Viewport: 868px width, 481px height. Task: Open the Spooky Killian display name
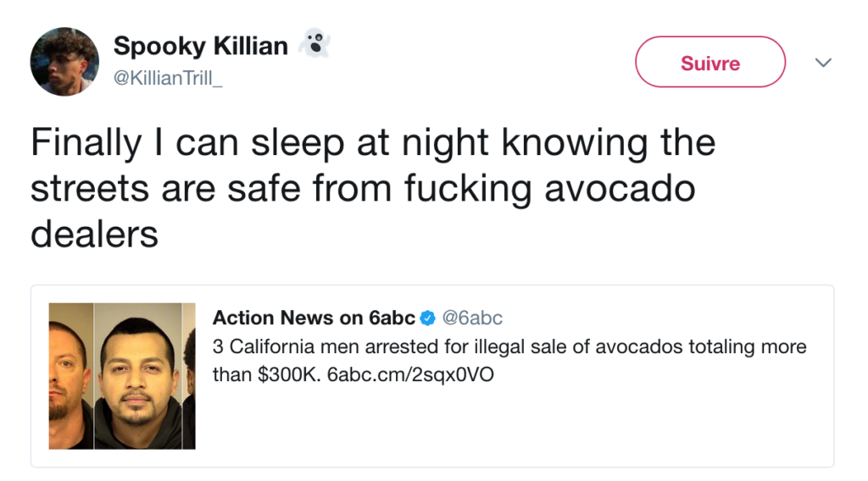pyautogui.click(x=201, y=46)
